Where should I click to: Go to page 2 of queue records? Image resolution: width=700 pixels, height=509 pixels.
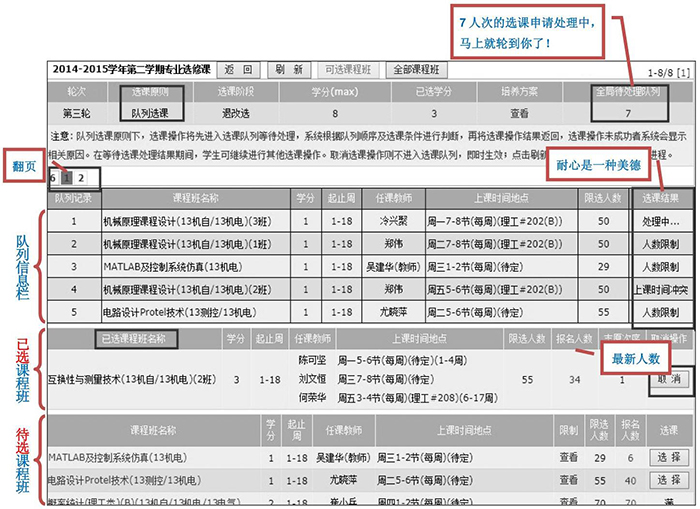[x=80, y=177]
